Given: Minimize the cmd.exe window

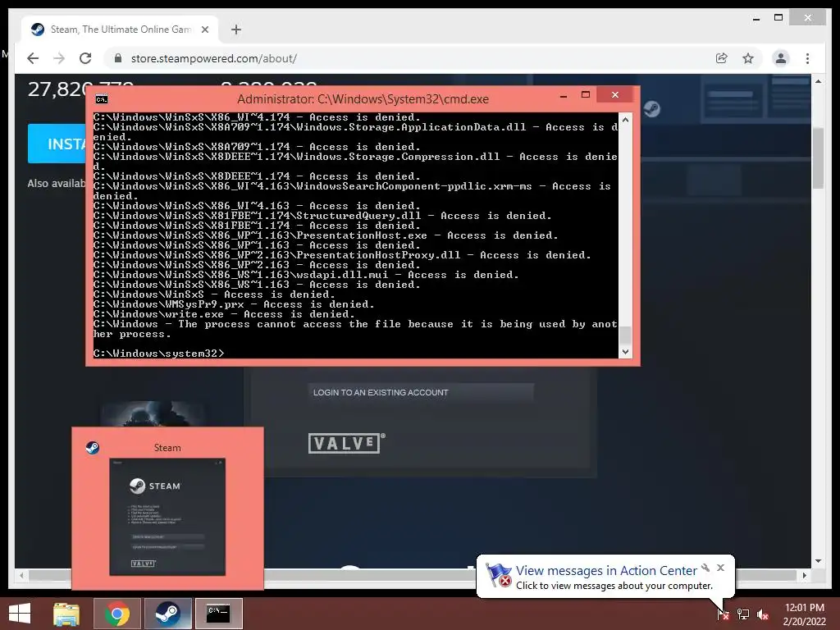Looking at the screenshot, I should (563, 96).
